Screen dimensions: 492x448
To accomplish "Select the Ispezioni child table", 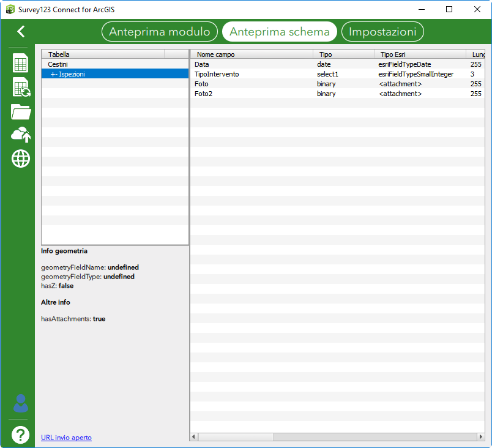I will pyautogui.click(x=115, y=74).
